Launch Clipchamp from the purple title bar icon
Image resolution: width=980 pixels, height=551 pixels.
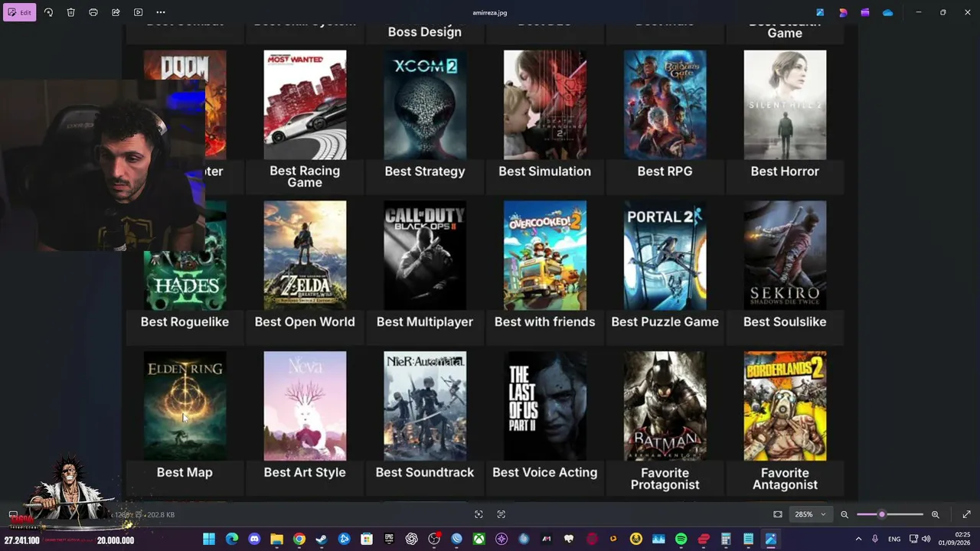tap(865, 12)
